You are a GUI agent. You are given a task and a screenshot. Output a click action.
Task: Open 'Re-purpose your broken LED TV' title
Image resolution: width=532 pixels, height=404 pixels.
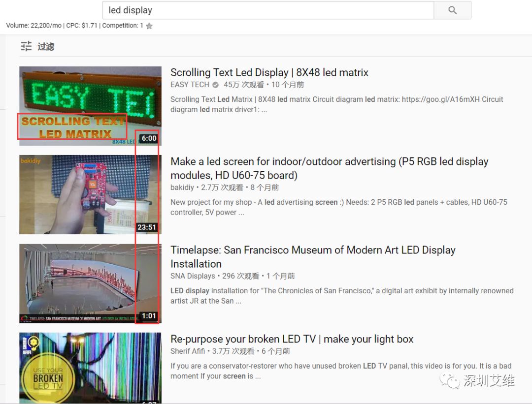[292, 339]
